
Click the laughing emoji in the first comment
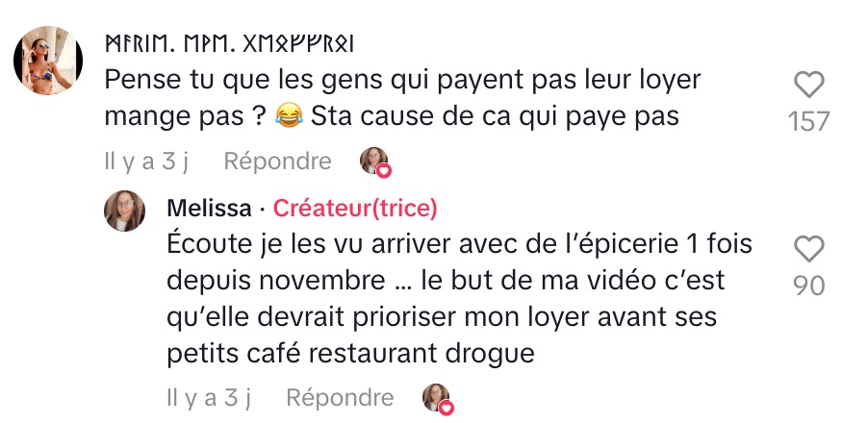click(x=289, y=117)
